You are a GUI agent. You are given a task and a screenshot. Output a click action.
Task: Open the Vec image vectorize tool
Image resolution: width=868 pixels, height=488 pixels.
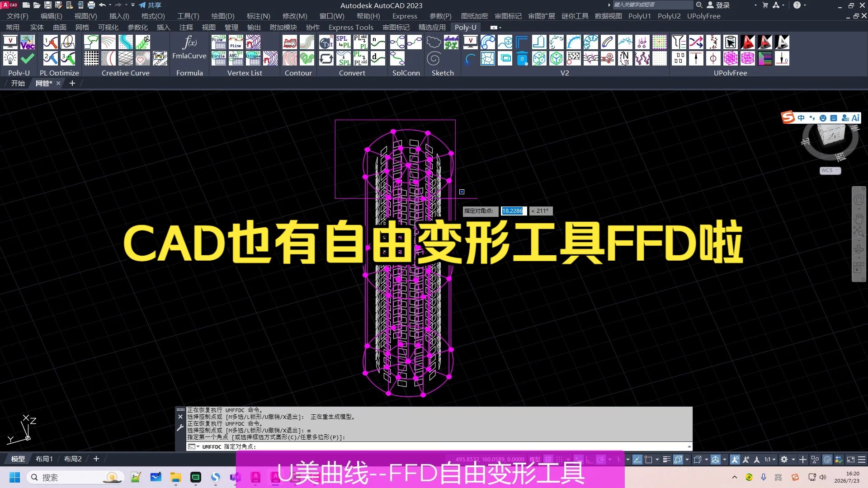28,42
